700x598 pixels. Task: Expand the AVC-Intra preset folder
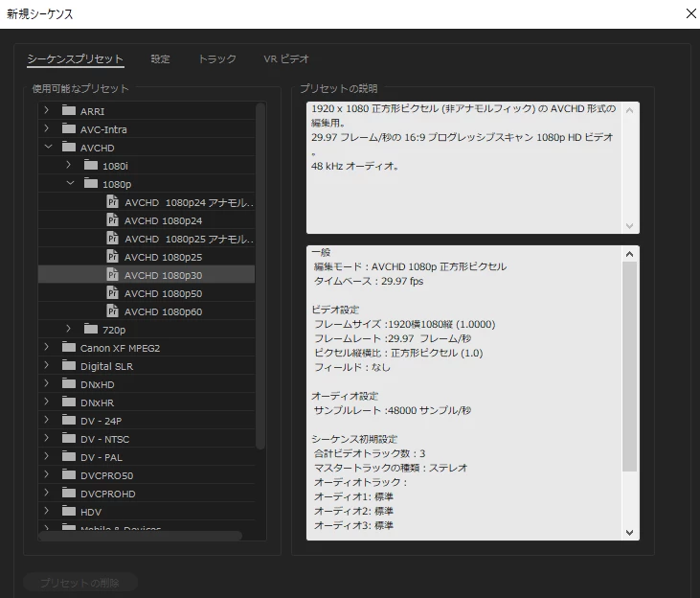[47, 128]
